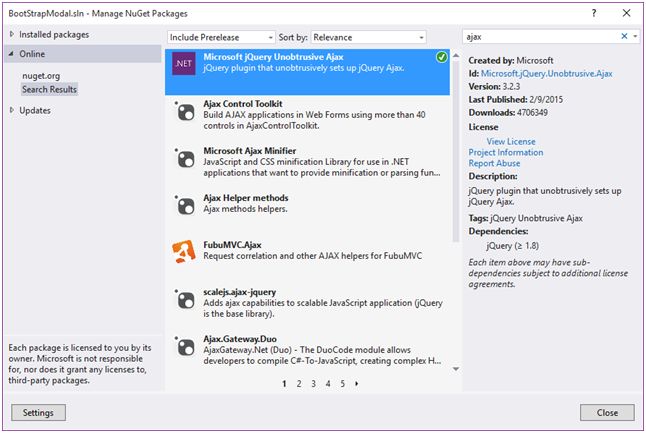Open the search box dropdown arrow
This screenshot has width=646, height=433.
[635, 36]
